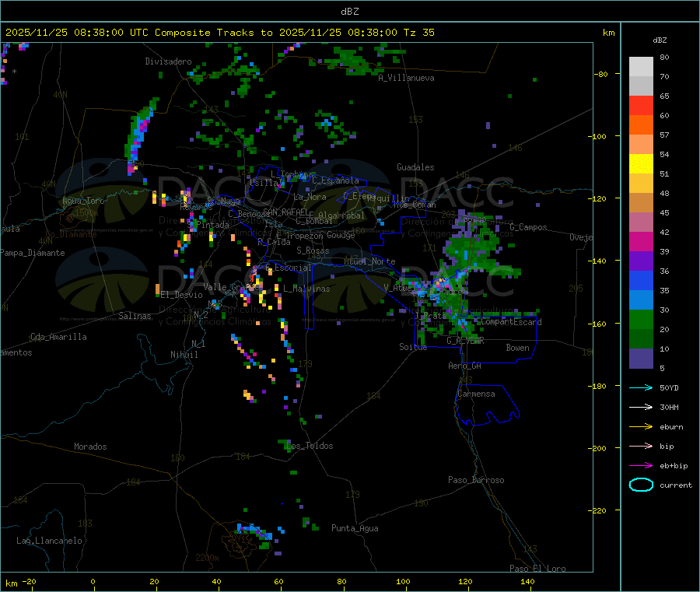Click the Atuel_Norte map label
Screen dimensions: 700x592
point(369,261)
